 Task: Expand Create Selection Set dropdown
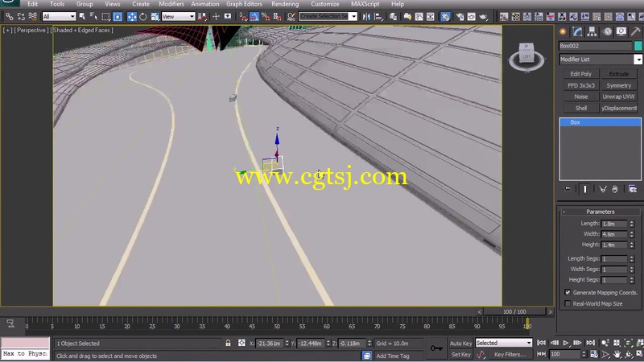pos(353,16)
